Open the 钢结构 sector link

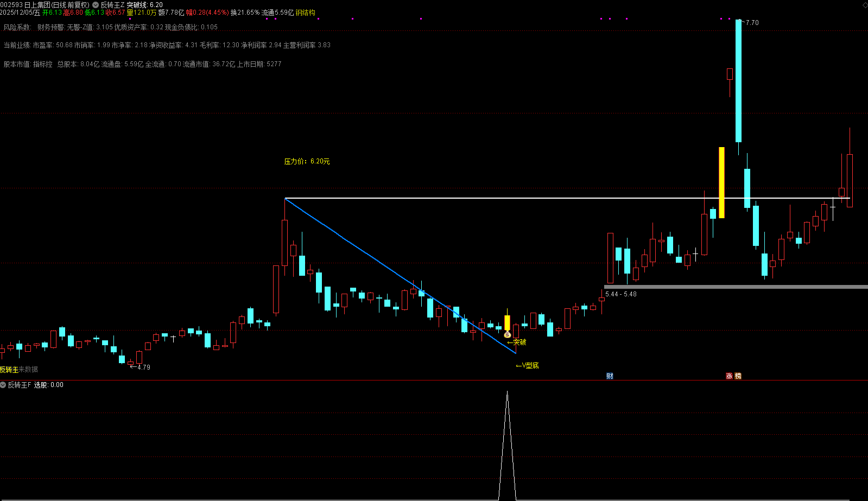pos(305,12)
